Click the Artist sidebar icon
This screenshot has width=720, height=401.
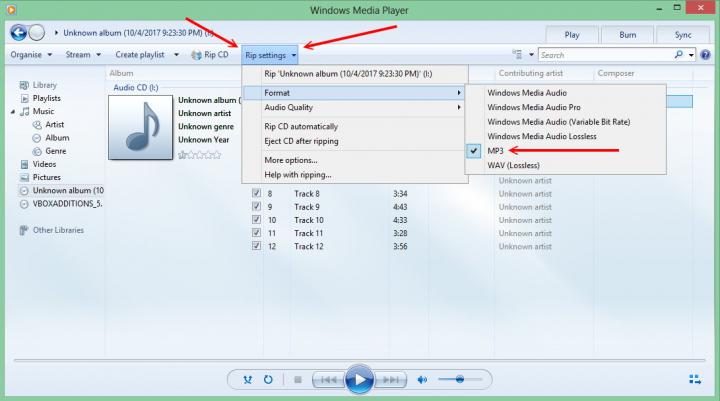click(x=37, y=124)
